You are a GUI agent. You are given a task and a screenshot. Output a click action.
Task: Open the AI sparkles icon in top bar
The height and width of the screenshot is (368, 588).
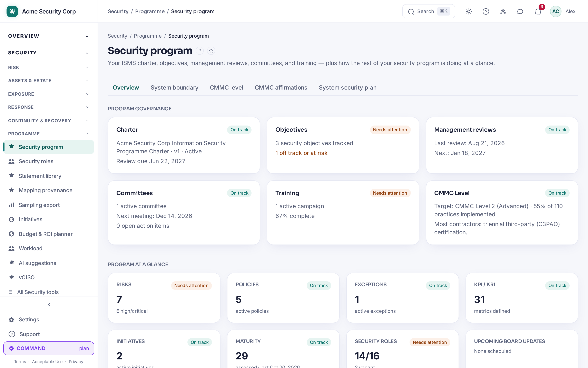tap(503, 11)
